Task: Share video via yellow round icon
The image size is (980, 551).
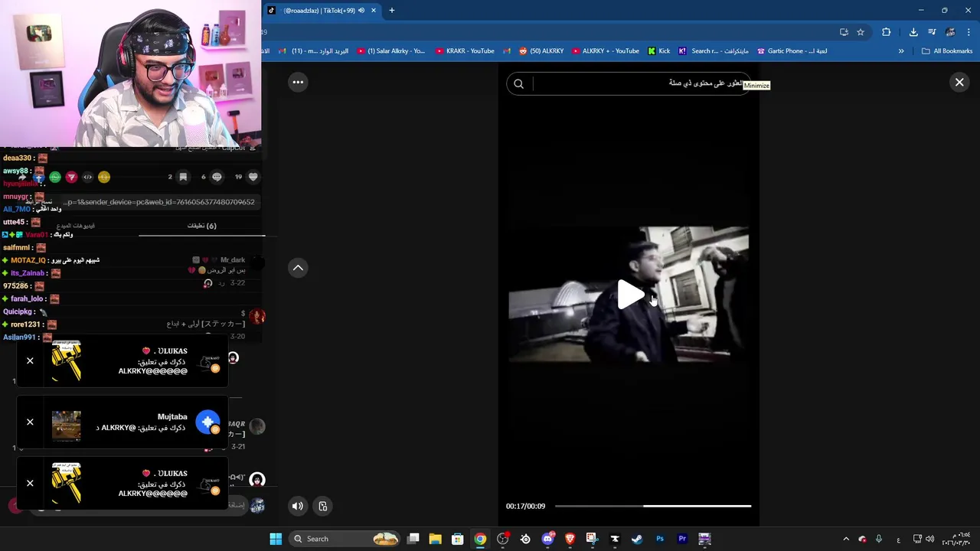Action: 104,177
